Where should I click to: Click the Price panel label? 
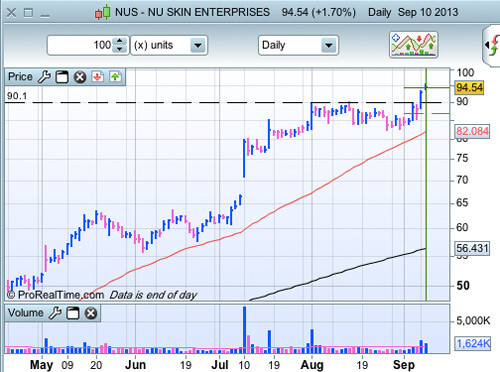(20, 77)
